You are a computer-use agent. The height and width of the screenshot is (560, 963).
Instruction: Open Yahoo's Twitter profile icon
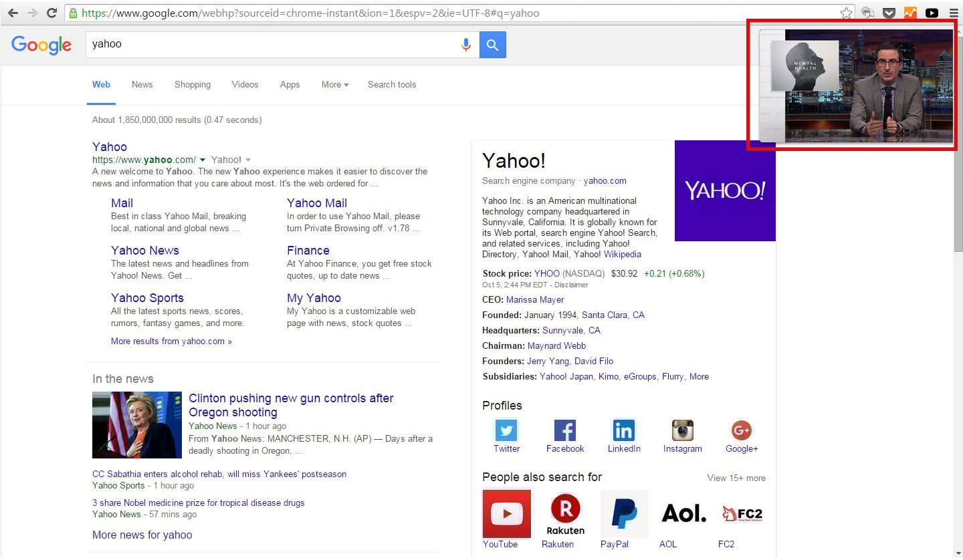tap(506, 430)
